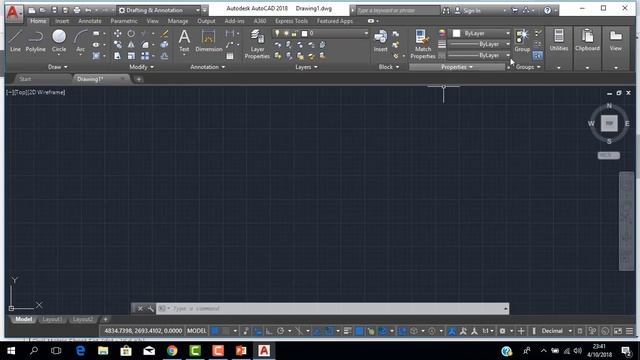Click the Undo arrow in quick access toolbar

88,10
